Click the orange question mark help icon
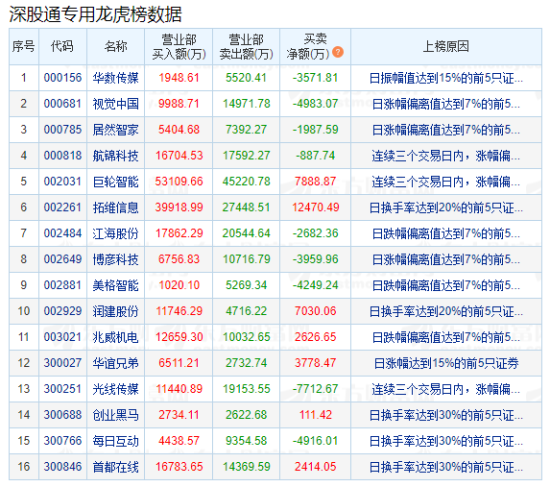550x487 pixels. tap(338, 52)
